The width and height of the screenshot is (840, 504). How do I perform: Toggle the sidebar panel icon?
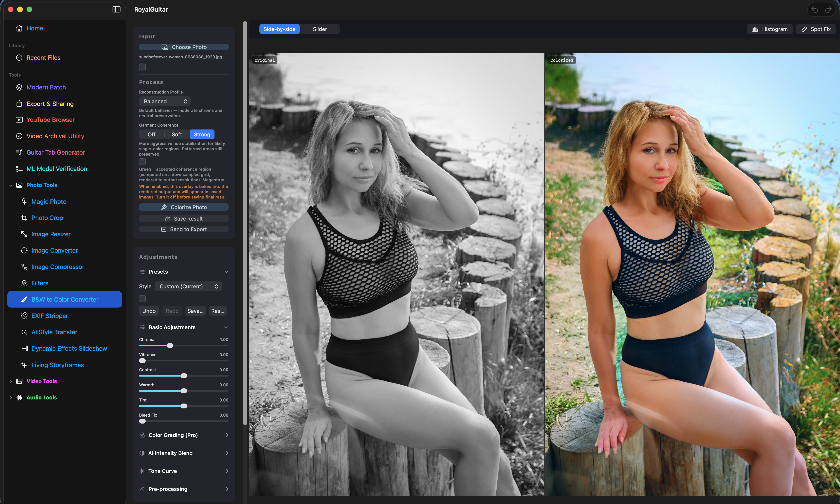(116, 10)
